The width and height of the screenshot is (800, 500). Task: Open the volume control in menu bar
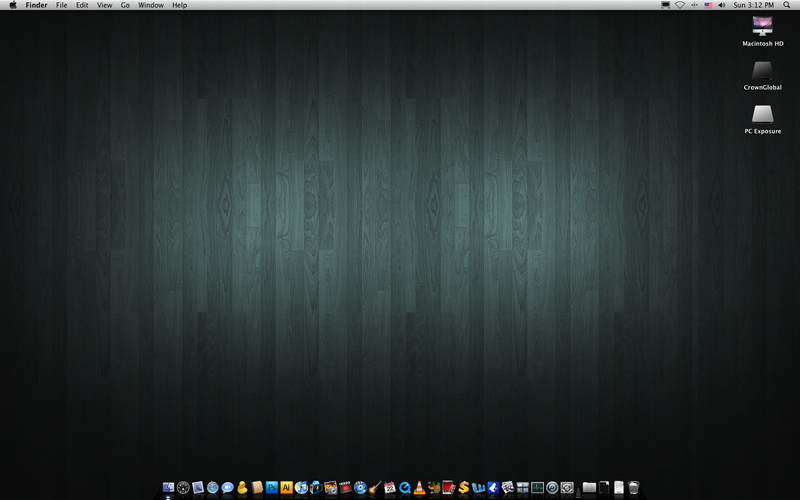[x=721, y=5]
